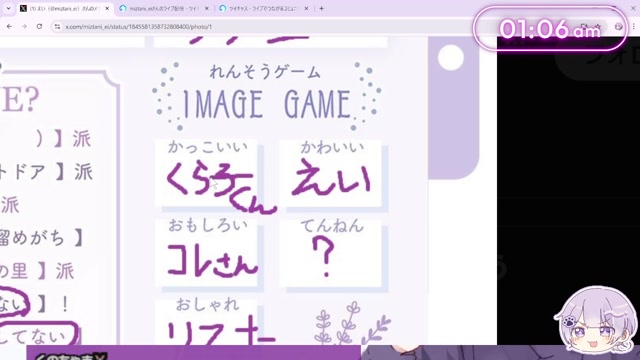Open the Chrome profile avatar
Screen dimensions: 640x360
[618, 27]
